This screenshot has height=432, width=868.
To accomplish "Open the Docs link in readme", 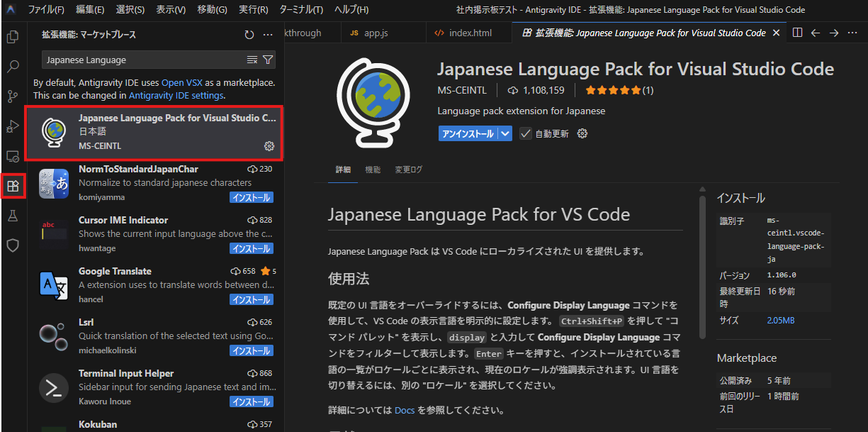I will coord(405,410).
